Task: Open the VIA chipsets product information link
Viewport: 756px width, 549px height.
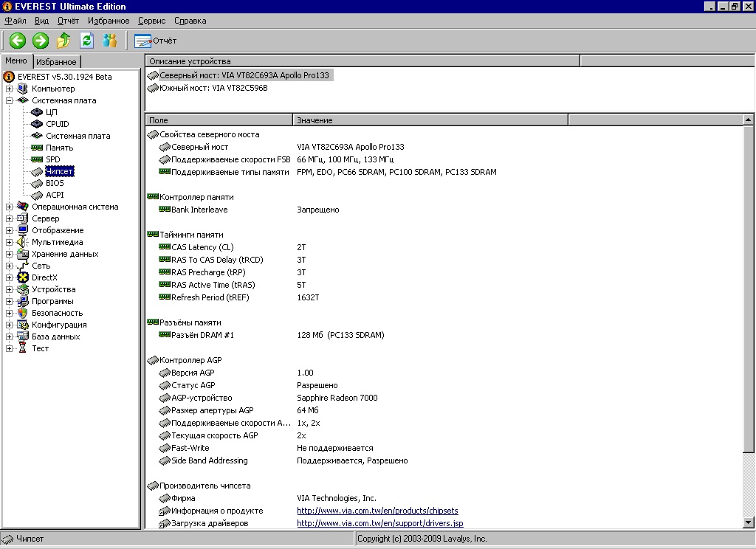Action: click(x=377, y=511)
